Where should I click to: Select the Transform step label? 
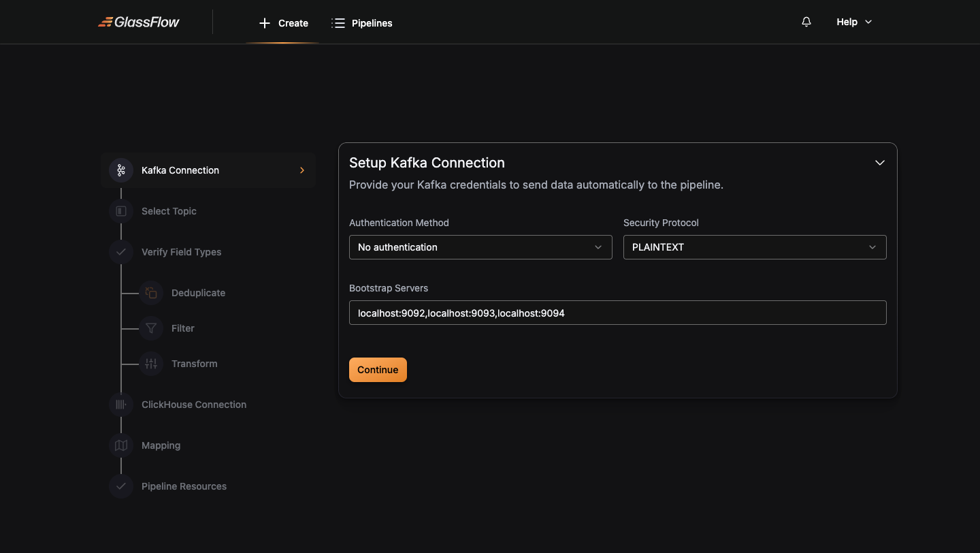[x=195, y=364]
